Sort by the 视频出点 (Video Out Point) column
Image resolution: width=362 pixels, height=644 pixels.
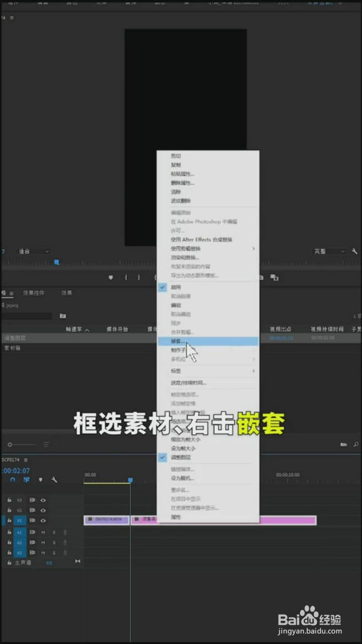281,329
